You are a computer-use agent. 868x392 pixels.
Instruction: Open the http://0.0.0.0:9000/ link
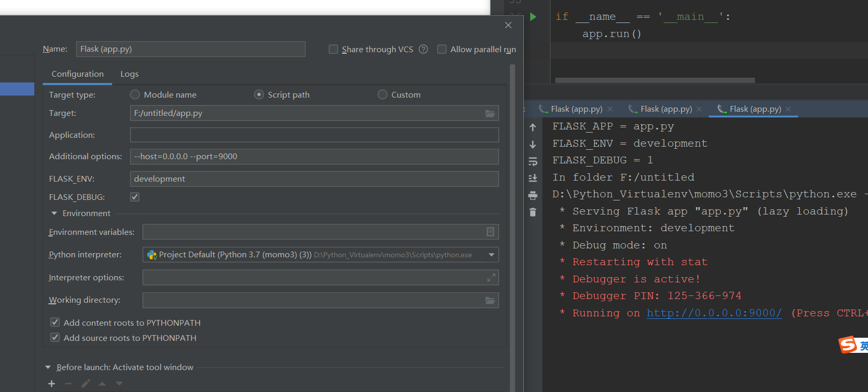[x=714, y=313]
